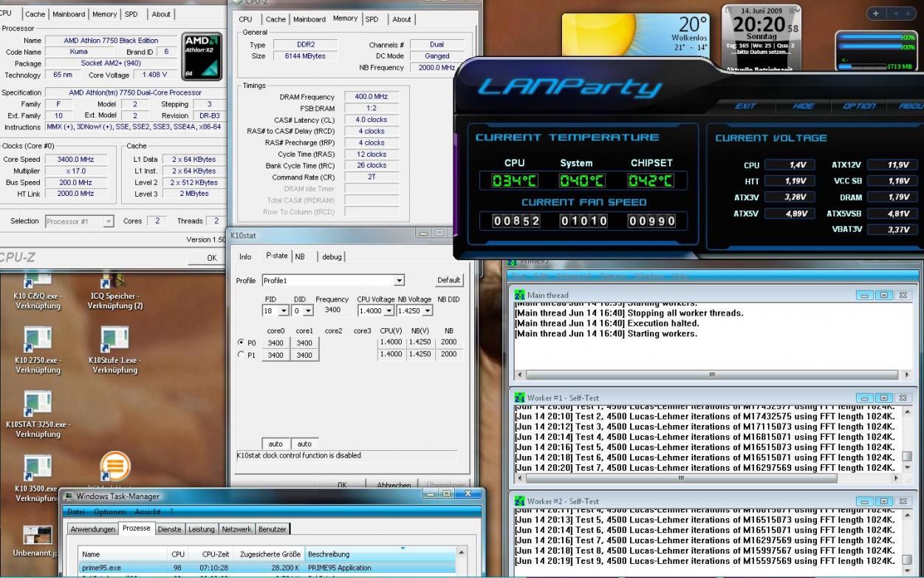Open Mainboard tab in the left CPU-Z window

tap(68, 14)
